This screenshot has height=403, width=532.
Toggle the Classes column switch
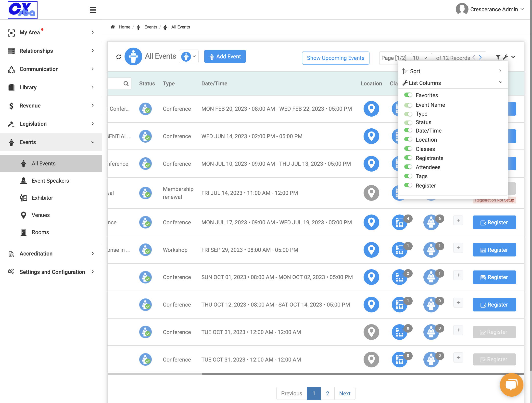(408, 149)
